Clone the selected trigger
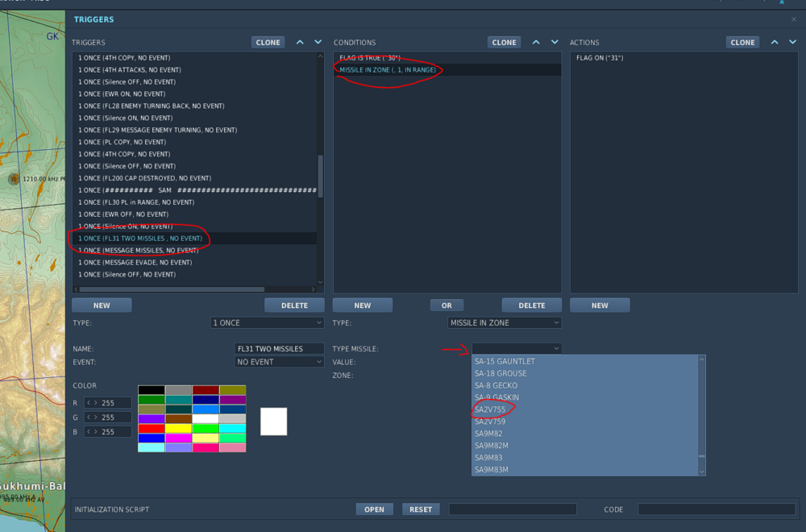The image size is (806, 532). click(x=268, y=42)
